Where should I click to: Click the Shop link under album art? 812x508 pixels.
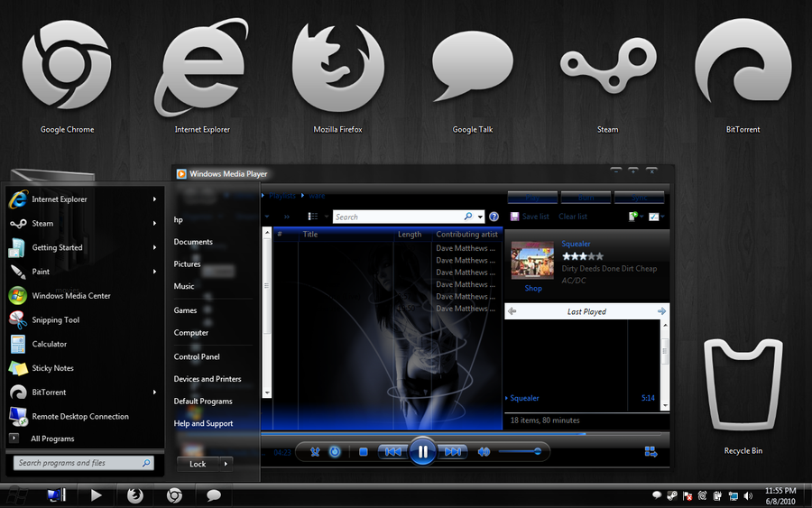(x=533, y=288)
